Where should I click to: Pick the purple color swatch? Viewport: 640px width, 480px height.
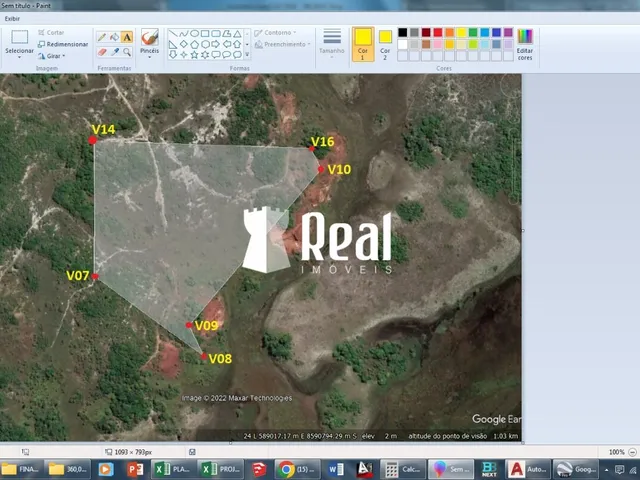coord(508,32)
